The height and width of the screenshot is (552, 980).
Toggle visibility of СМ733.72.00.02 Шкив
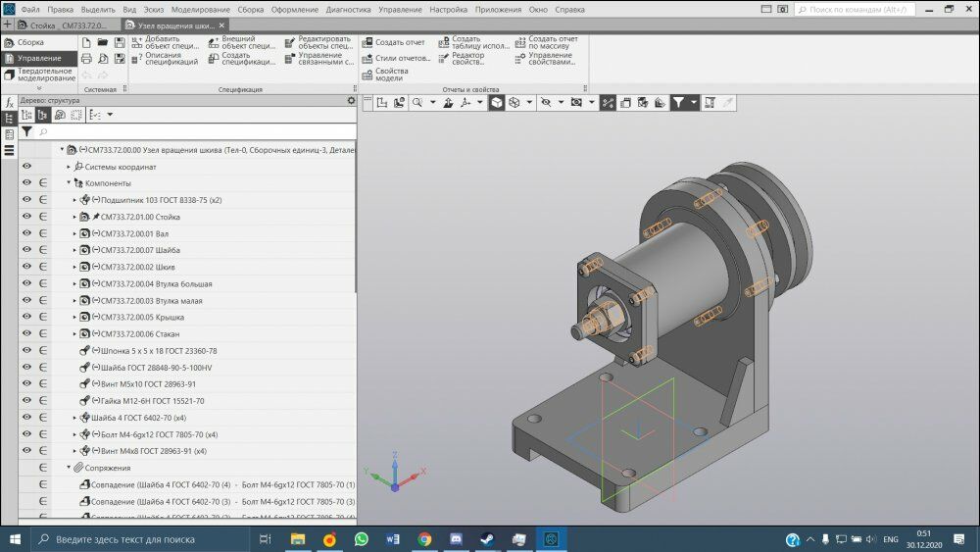click(x=26, y=267)
